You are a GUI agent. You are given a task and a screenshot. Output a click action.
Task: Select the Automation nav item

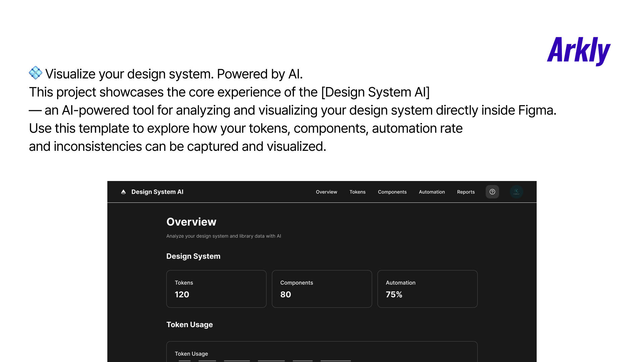(432, 192)
